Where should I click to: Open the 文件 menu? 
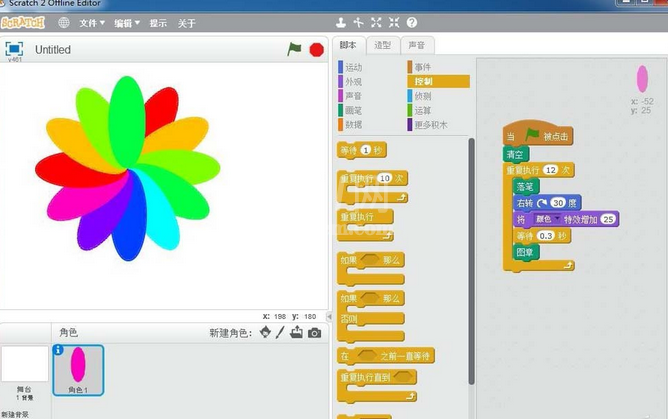pos(92,23)
